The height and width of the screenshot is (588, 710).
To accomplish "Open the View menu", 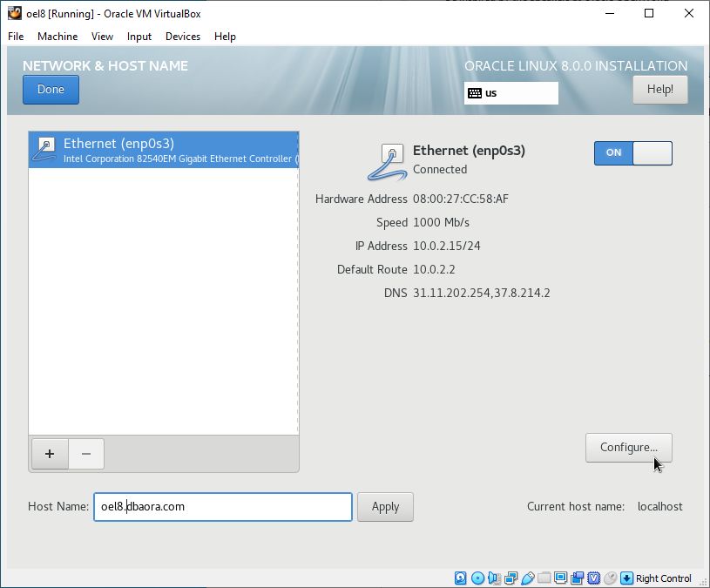I will [102, 37].
